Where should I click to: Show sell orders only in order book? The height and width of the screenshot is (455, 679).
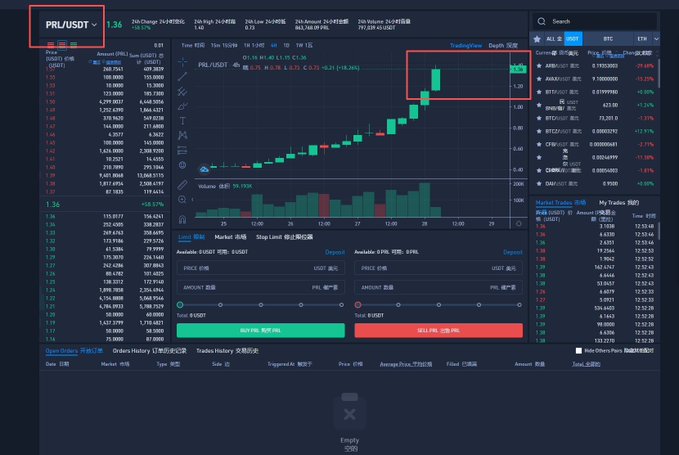(51, 45)
